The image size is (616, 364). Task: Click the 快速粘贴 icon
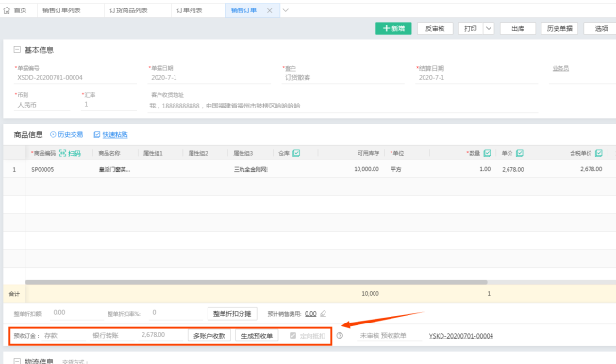coord(97,134)
